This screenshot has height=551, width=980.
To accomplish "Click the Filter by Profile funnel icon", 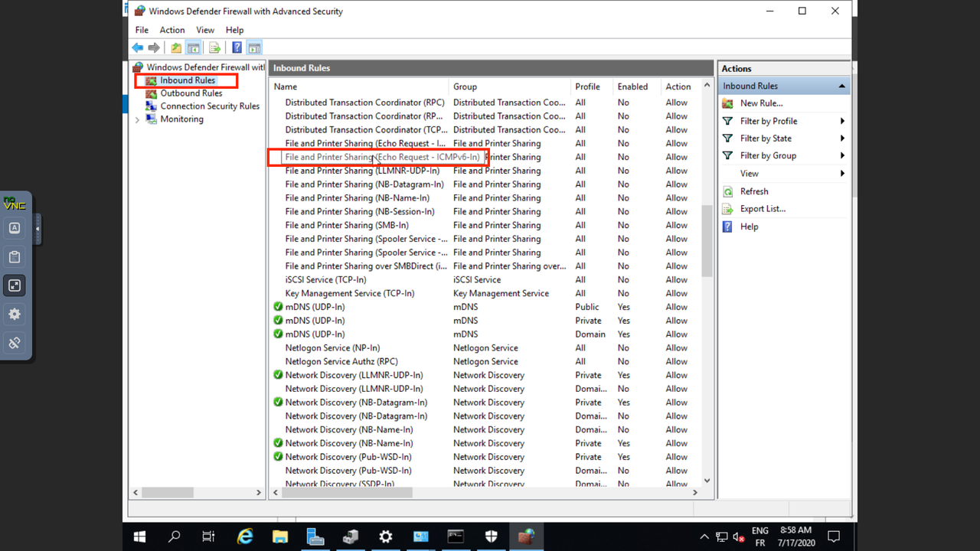I will coord(728,121).
